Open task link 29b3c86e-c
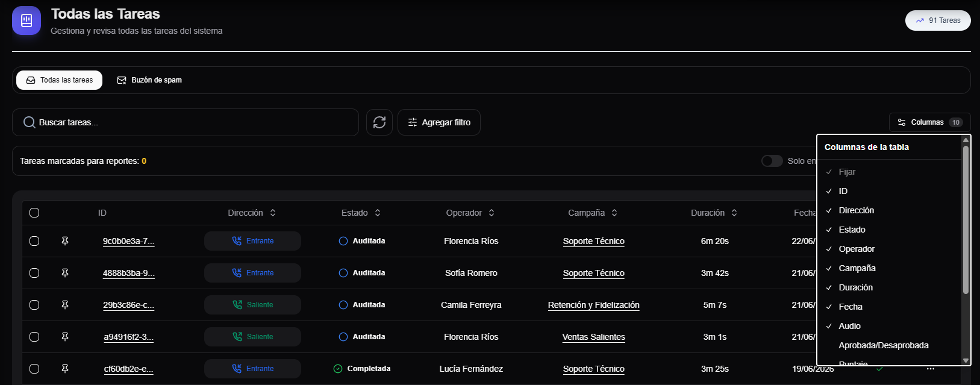 click(129, 305)
